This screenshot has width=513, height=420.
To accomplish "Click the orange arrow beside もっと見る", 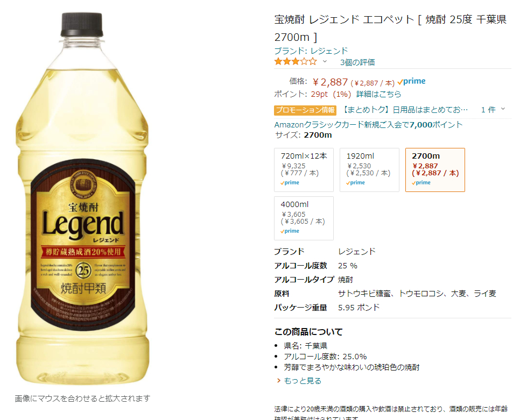I will point(279,381).
